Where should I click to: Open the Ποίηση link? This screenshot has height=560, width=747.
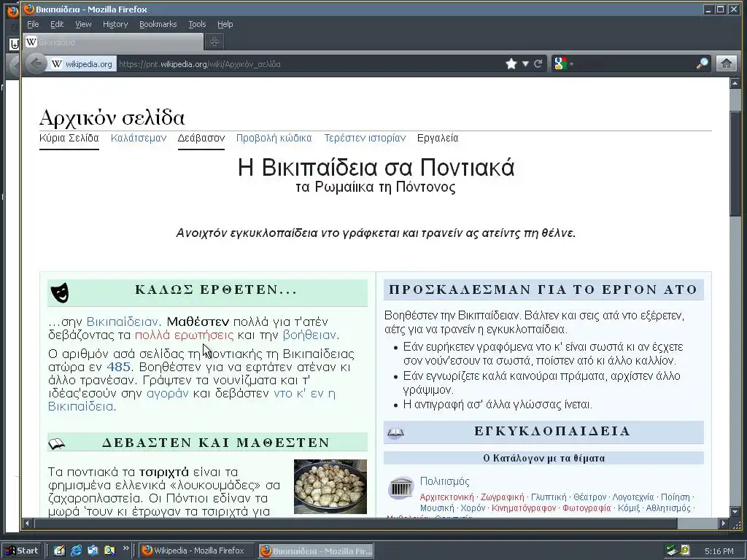coord(675,497)
